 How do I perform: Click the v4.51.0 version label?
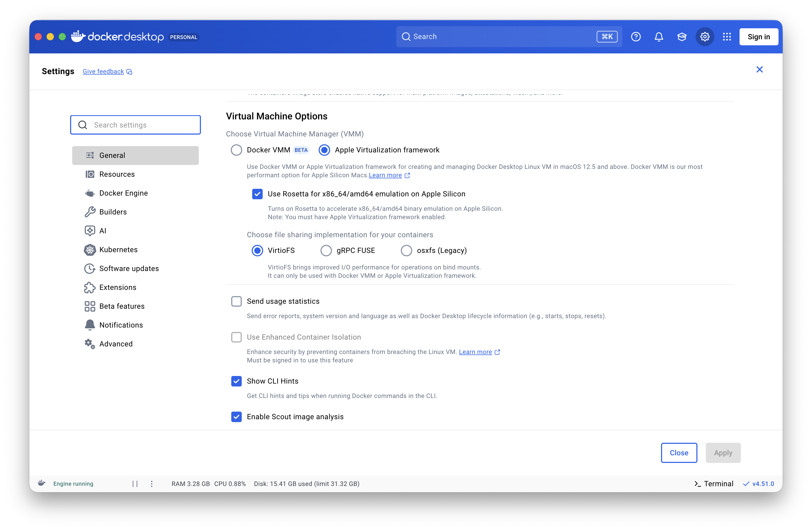click(763, 484)
